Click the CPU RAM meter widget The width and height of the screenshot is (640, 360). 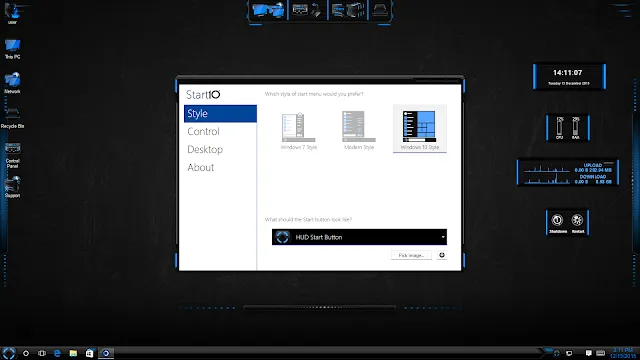(x=568, y=128)
